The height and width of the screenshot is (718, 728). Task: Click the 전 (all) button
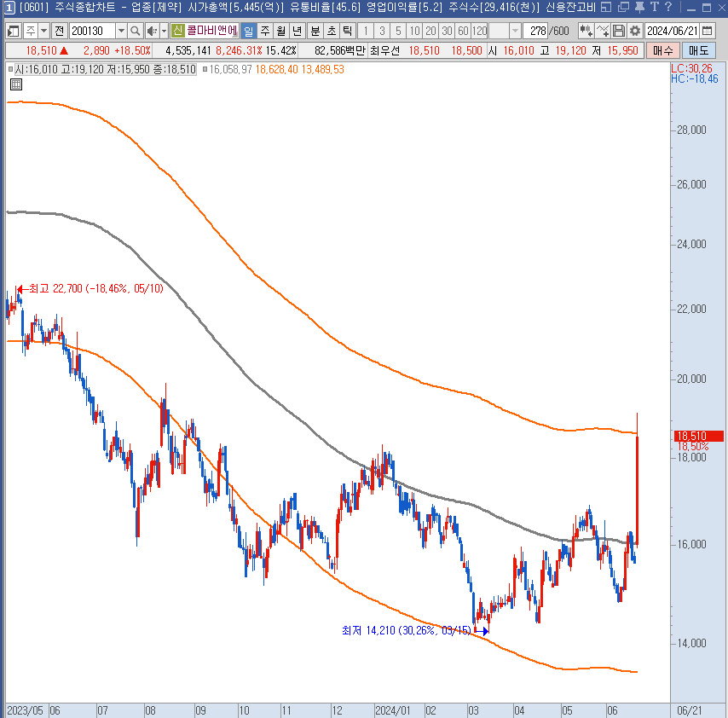pyautogui.click(x=59, y=31)
